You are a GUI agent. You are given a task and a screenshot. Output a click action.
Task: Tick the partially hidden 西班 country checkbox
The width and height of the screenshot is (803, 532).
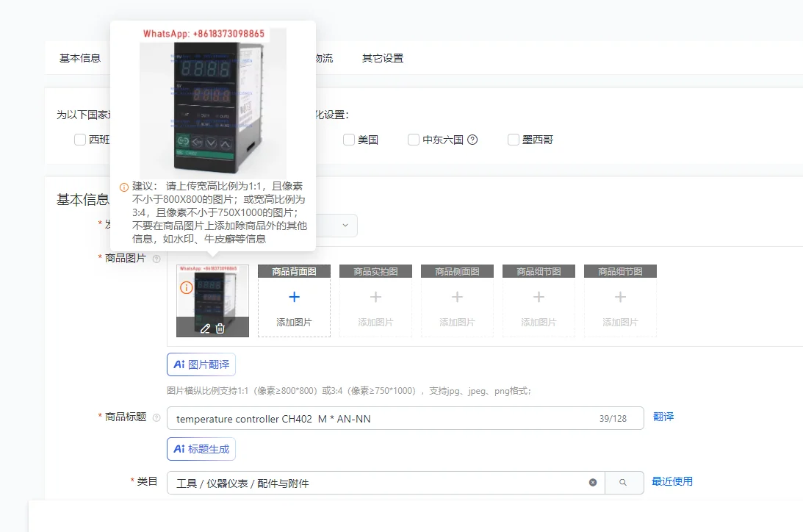coord(80,140)
